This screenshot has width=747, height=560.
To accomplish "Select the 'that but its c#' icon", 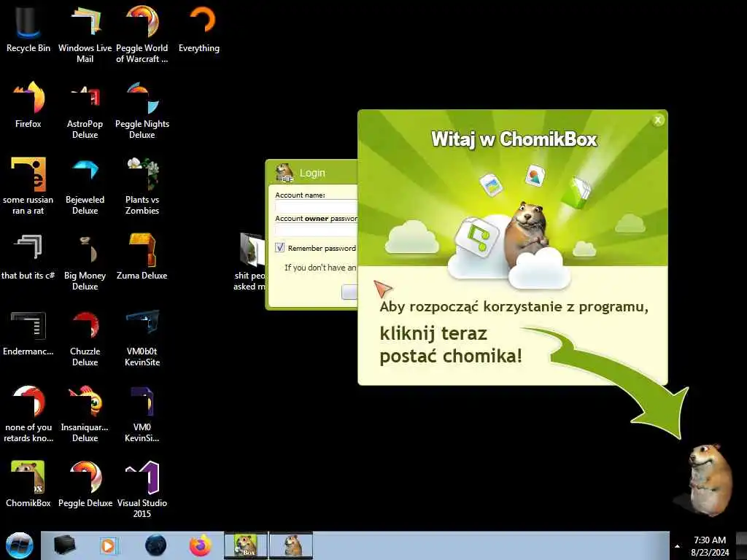I will point(28,257).
